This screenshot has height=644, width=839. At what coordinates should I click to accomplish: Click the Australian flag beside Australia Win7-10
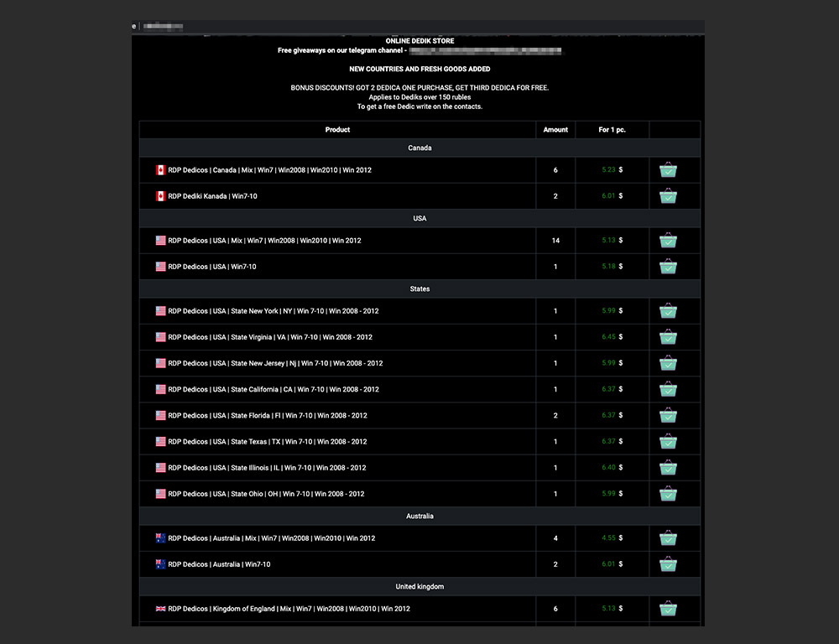tap(160, 564)
